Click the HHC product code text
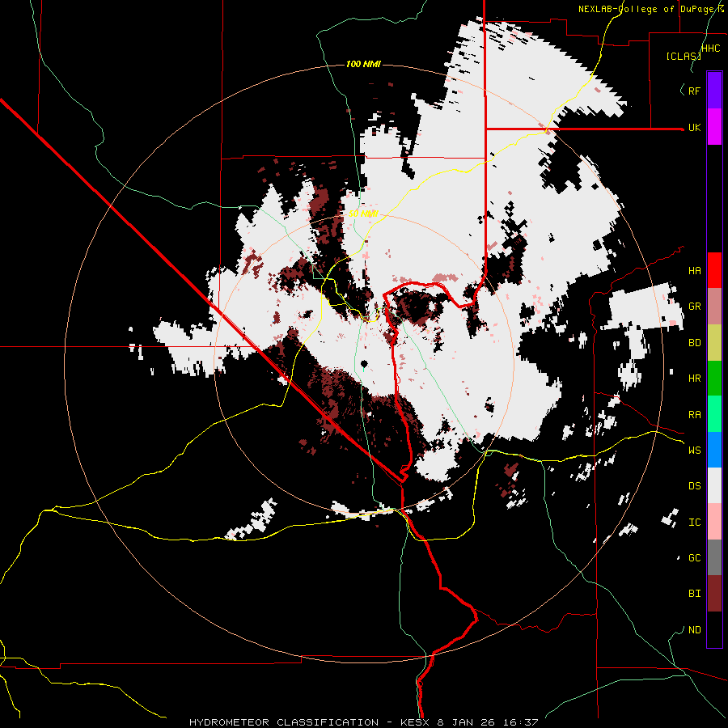The image size is (728, 728). (x=711, y=48)
